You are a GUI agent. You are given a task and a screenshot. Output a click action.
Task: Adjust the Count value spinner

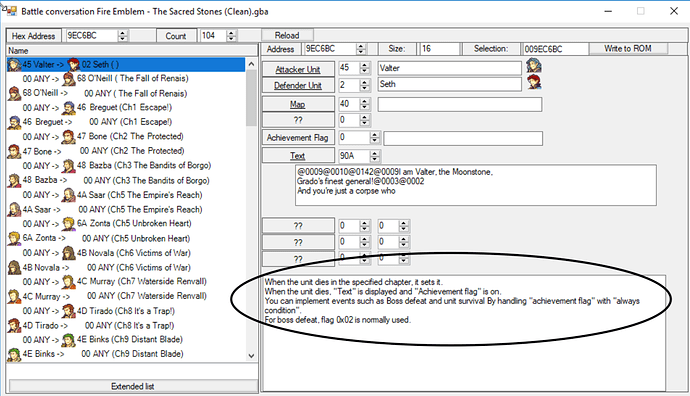pos(231,36)
